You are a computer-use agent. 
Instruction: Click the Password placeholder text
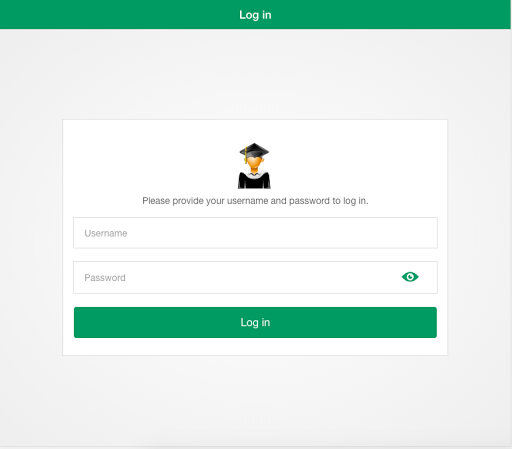click(x=105, y=278)
